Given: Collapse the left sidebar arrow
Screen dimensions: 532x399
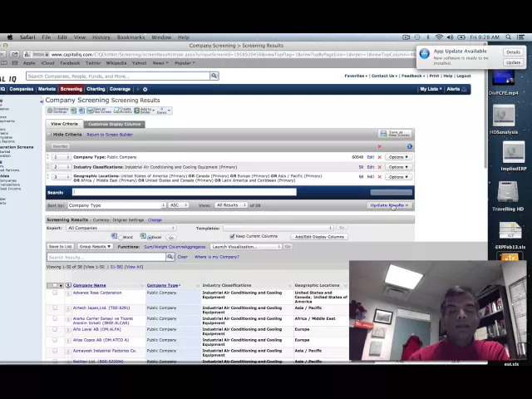Looking at the screenshot, I should 42,101.
